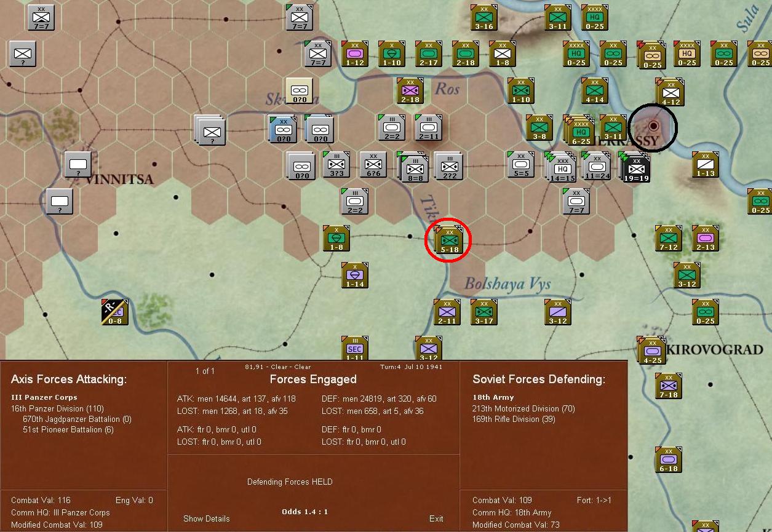Select the purple 7-18 motorized division
Image resolution: width=772 pixels, height=532 pixels.
(669, 386)
